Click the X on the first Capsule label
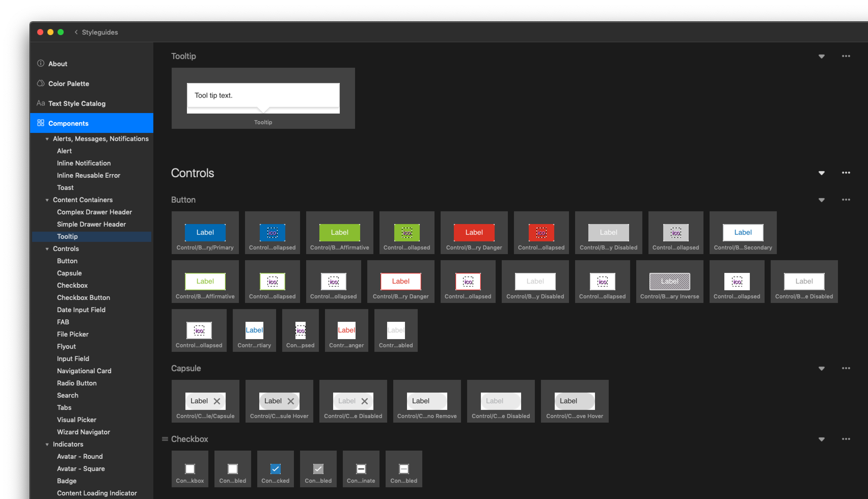This screenshot has height=499, width=868. [x=217, y=401]
